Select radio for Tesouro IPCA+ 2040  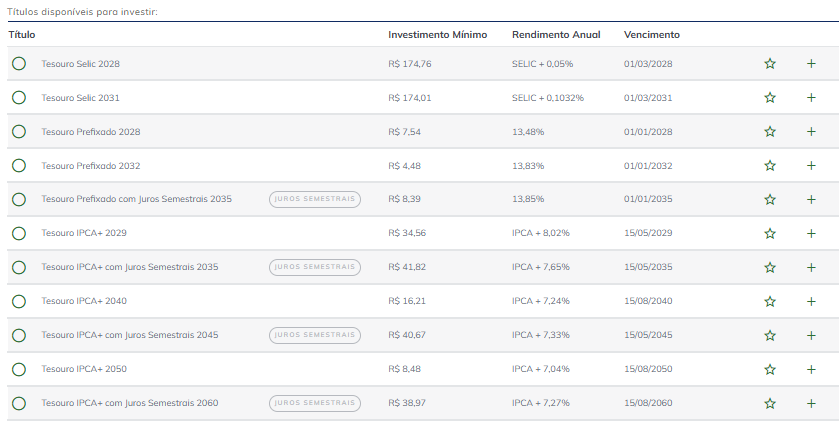click(19, 301)
